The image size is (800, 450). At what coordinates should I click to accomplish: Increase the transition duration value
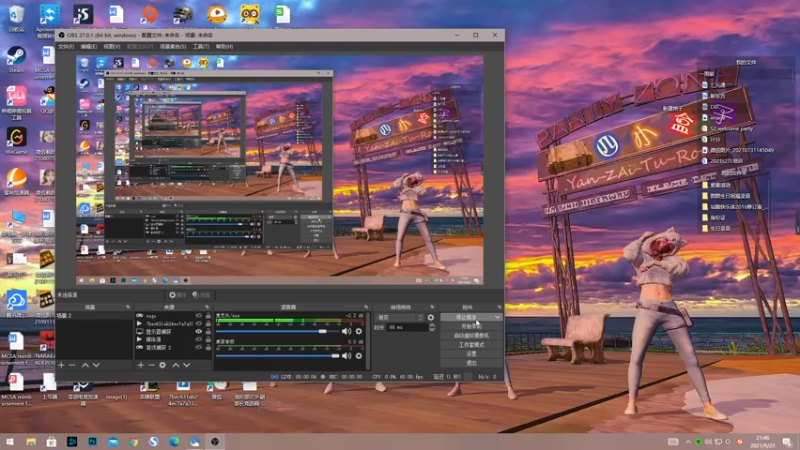click(432, 325)
